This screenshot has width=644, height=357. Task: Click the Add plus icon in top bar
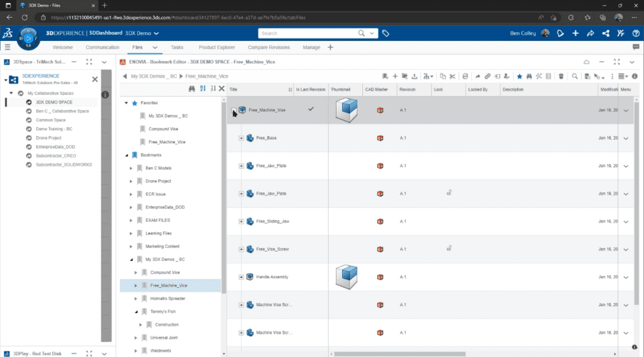click(575, 33)
